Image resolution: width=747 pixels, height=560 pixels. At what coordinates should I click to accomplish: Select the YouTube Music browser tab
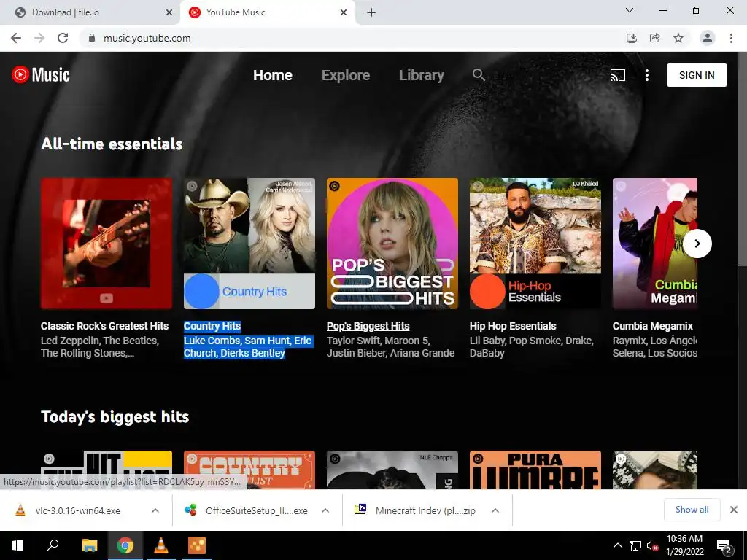(x=268, y=12)
